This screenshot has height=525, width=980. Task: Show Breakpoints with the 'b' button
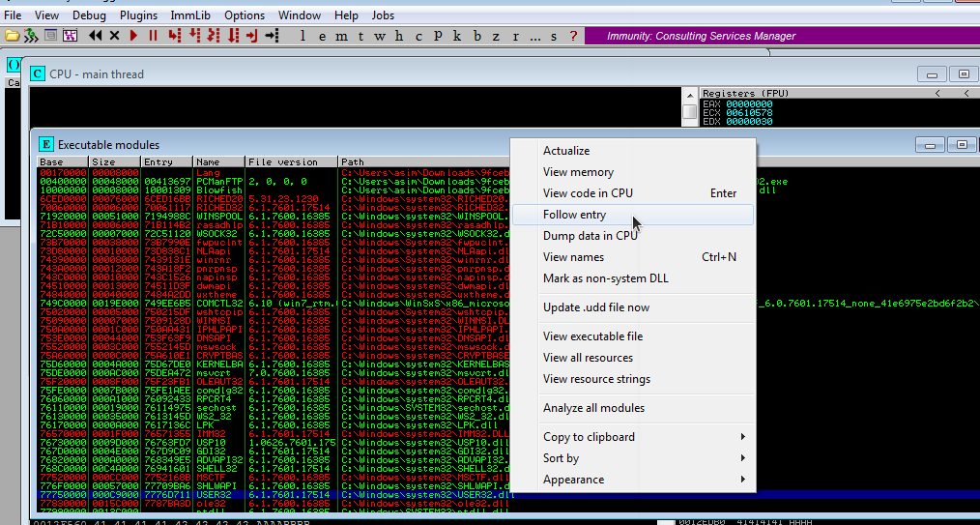coord(476,36)
